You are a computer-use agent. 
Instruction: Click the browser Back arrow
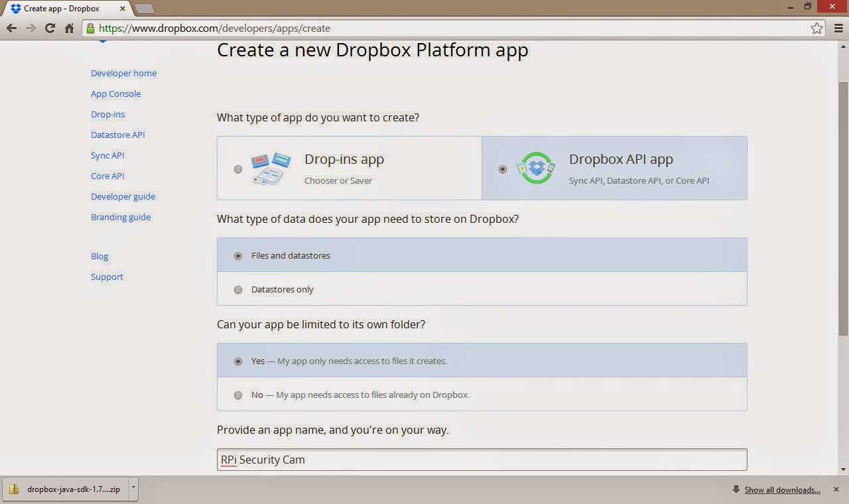(x=11, y=28)
